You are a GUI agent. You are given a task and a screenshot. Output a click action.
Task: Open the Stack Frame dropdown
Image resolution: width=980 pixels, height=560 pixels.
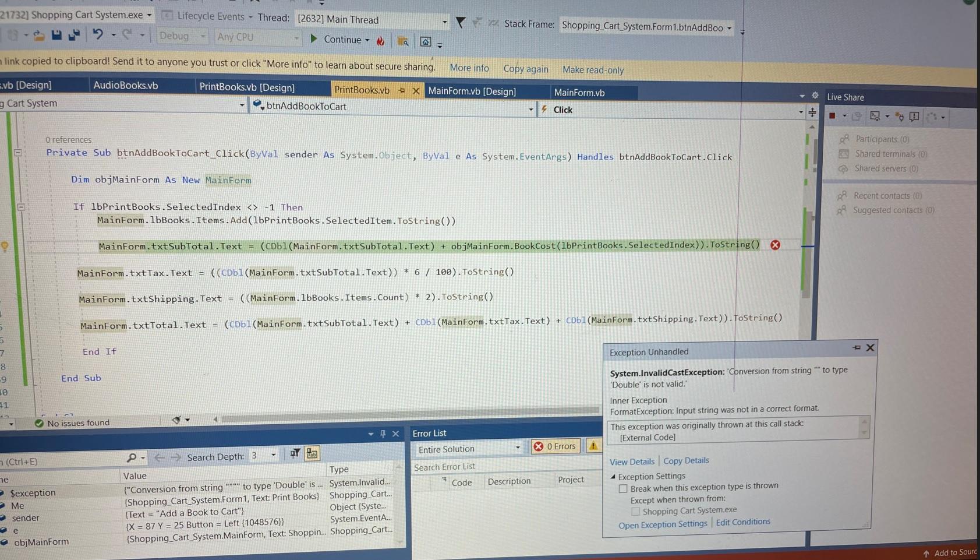[729, 28]
